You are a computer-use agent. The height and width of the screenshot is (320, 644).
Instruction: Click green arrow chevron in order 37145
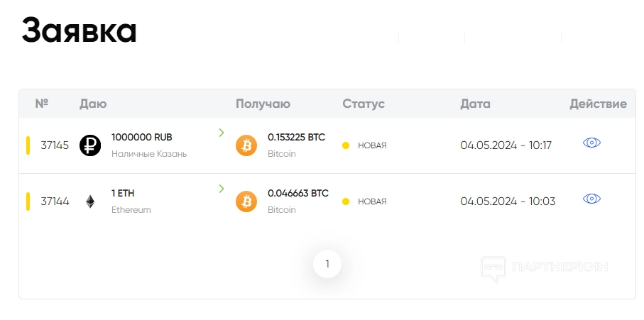pos(222,133)
